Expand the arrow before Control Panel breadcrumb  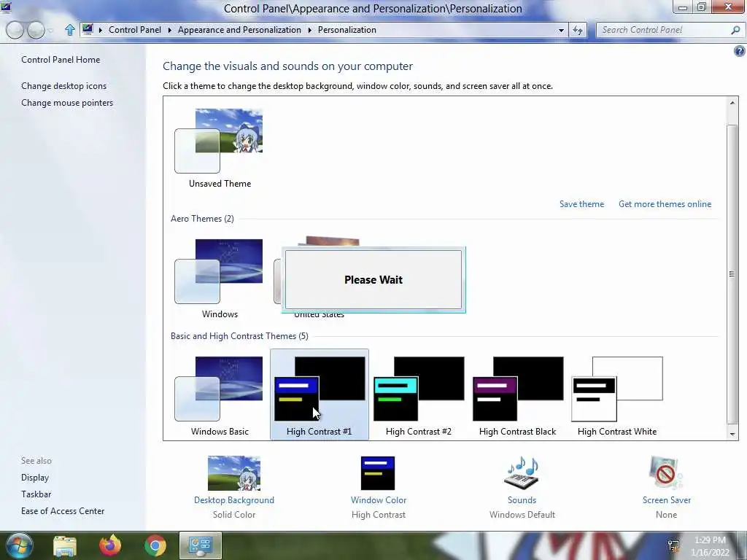[101, 30]
